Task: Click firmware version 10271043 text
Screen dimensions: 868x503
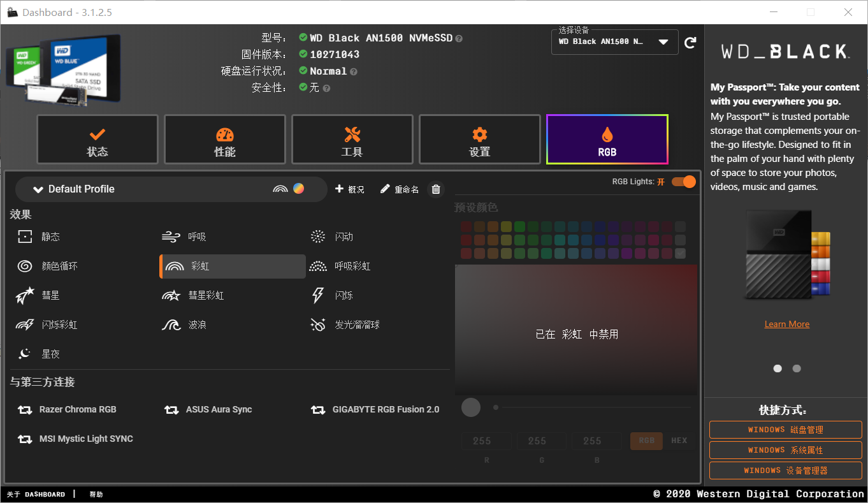Action: click(x=335, y=55)
